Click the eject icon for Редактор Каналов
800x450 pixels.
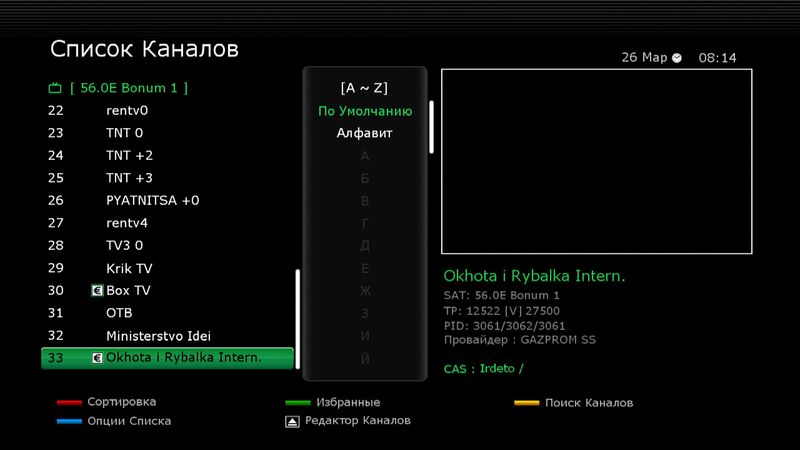(291, 422)
